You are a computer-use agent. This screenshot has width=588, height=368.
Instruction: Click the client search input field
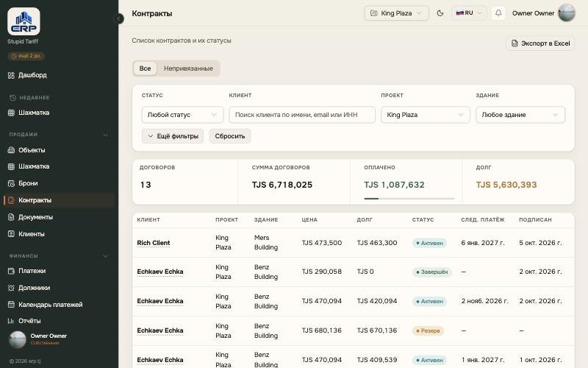pos(302,115)
